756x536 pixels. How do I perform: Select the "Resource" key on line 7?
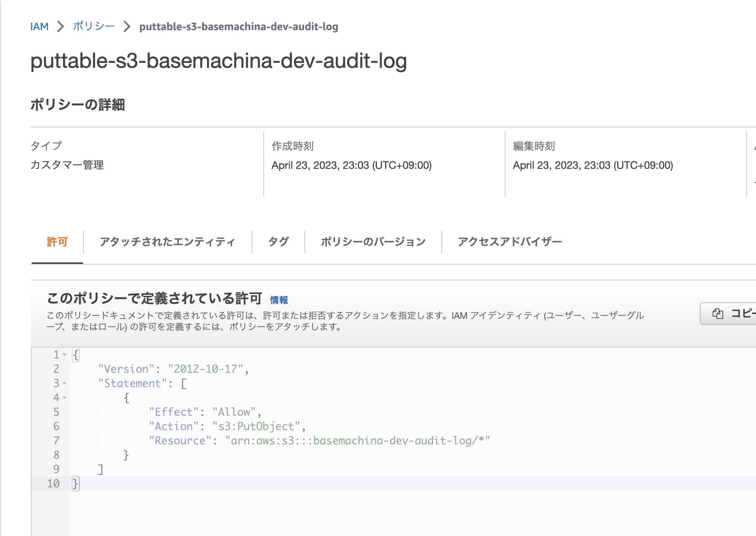coord(180,441)
